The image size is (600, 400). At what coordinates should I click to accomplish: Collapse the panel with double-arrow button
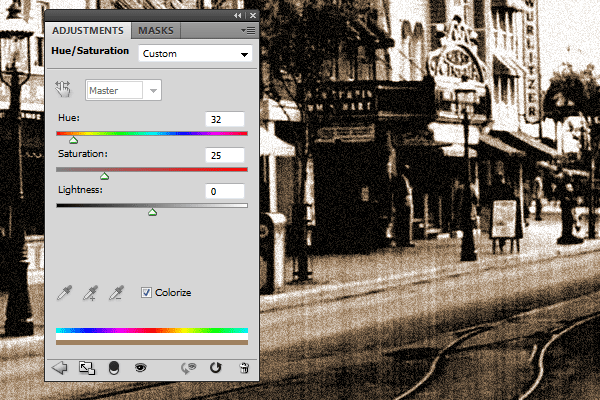[238, 15]
